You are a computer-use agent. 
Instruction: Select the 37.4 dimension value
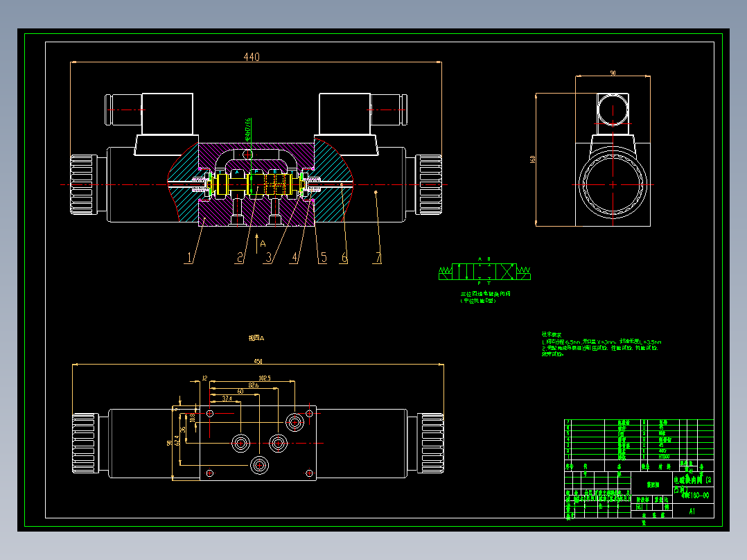coord(227,399)
